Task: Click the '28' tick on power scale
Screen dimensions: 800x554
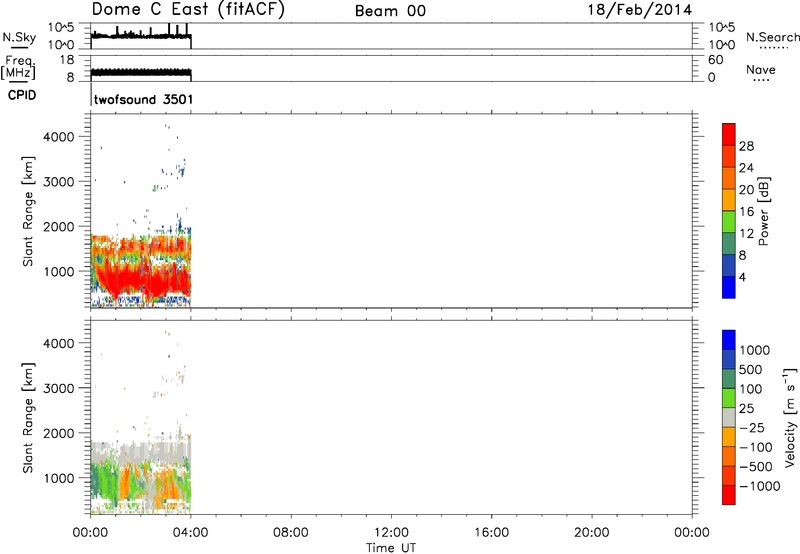Action: 746,146
